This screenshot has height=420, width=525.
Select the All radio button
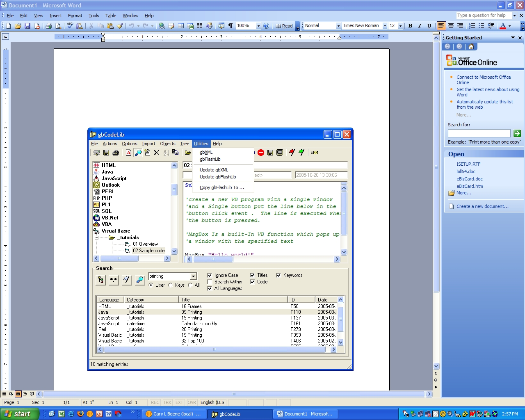(190, 285)
